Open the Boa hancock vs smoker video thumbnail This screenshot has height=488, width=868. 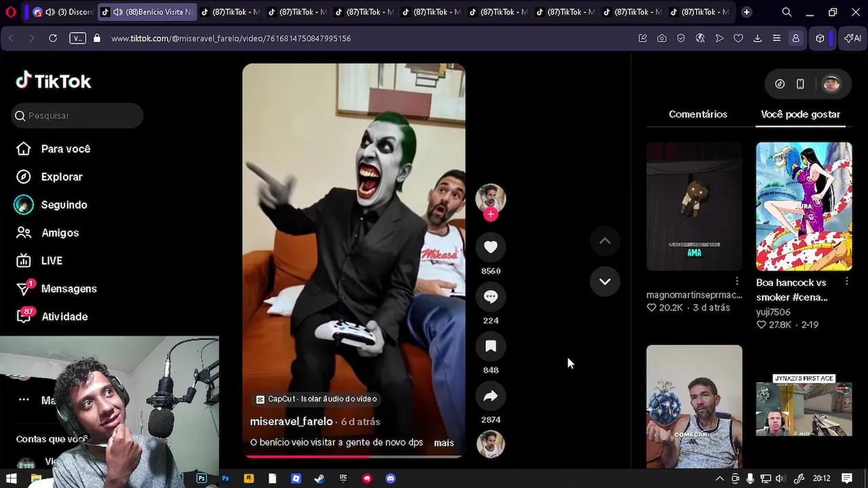804,206
